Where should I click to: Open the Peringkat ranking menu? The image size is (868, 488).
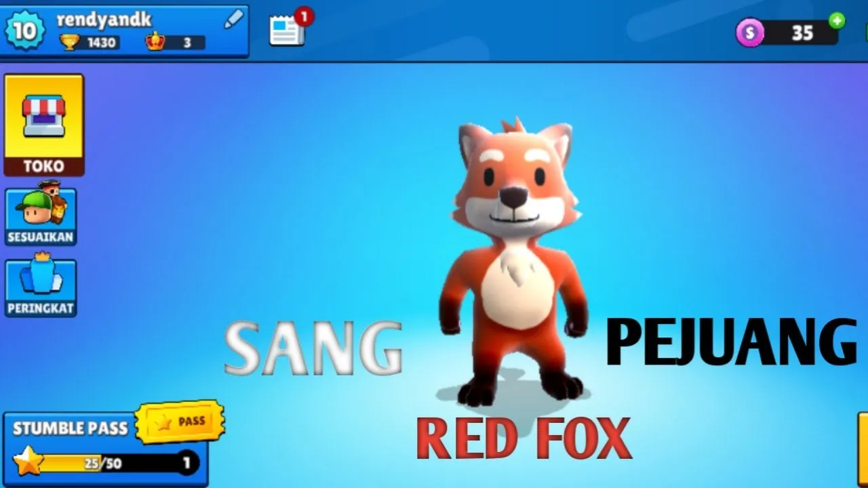[41, 288]
